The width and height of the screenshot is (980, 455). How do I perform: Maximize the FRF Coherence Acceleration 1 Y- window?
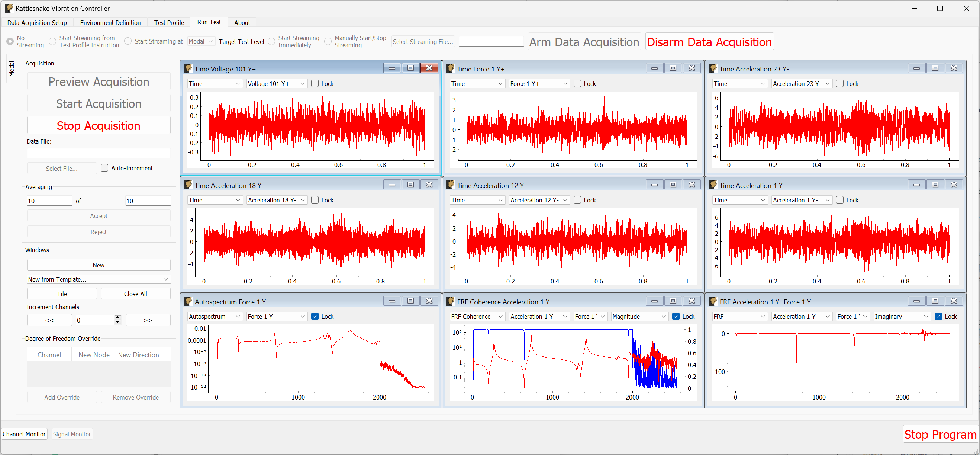(x=673, y=300)
